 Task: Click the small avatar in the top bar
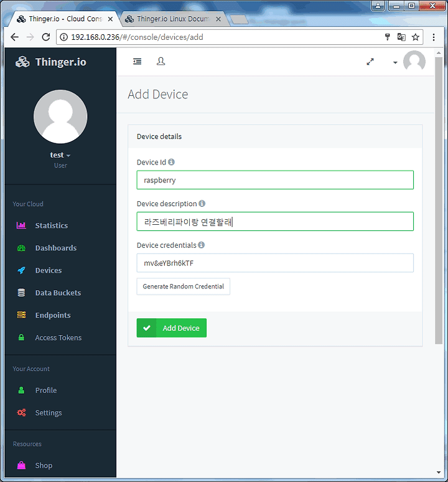tap(414, 62)
